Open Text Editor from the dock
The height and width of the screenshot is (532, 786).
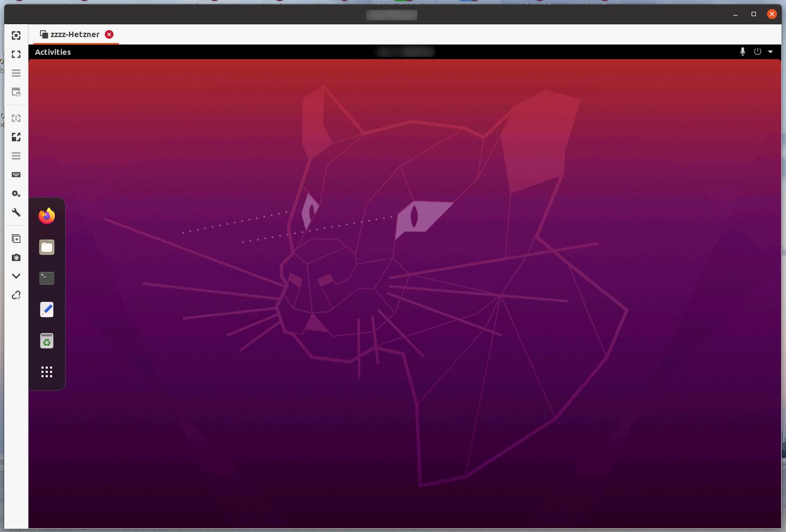point(47,310)
